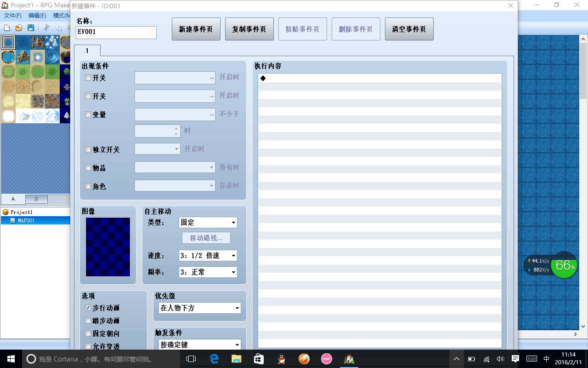Screen dimensions: 588x368
Task: Select the whirlpool tile in palette
Action: 52,57
